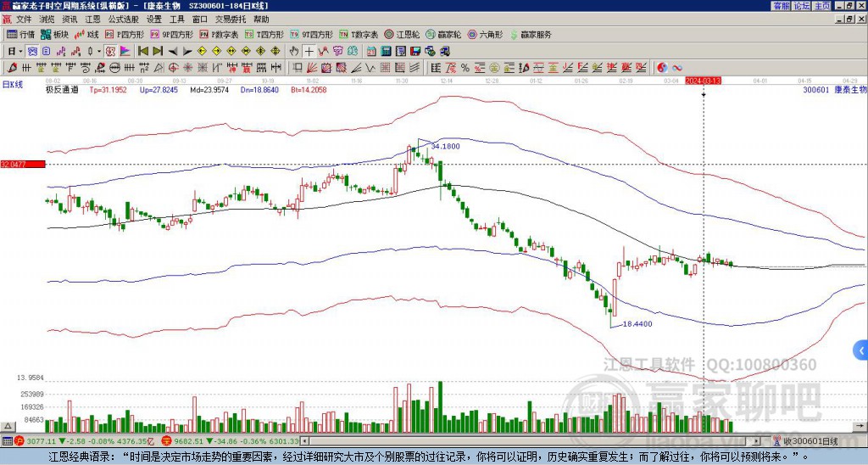Open the 江恩轮 Gann wheel

pyautogui.click(x=403, y=34)
